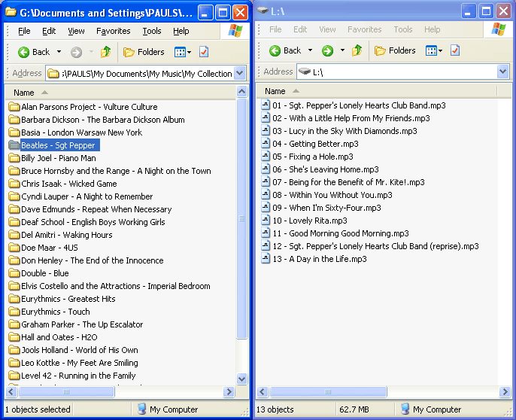Open Views button in left window toolbar
This screenshot has height=420, width=516.
point(183,52)
